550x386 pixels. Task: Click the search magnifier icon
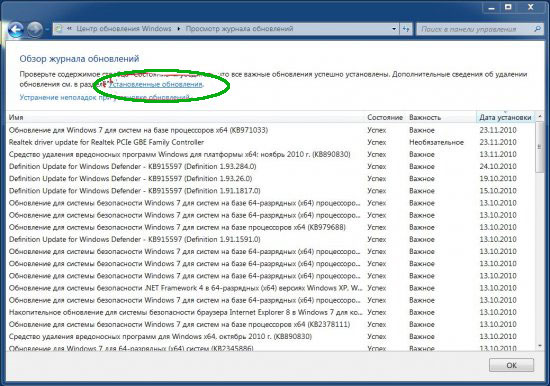pyautogui.click(x=537, y=29)
